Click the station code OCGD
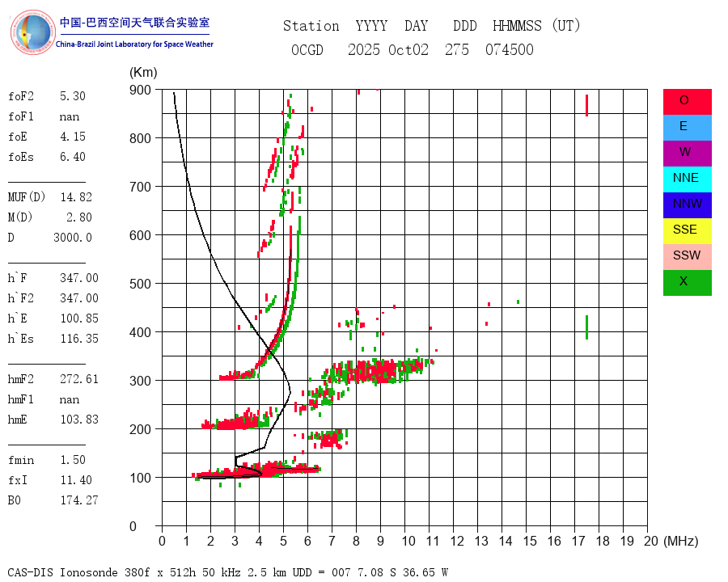The width and height of the screenshot is (728, 582). (307, 50)
